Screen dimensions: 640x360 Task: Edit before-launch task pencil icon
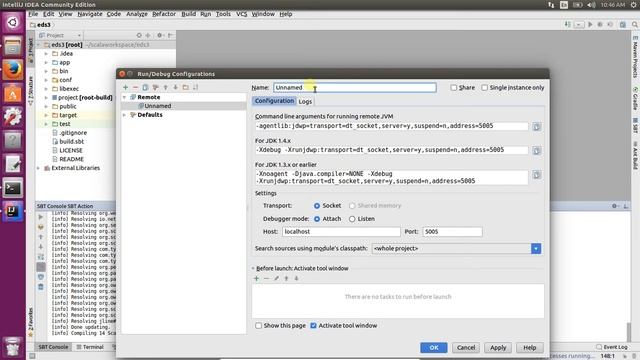click(x=276, y=278)
